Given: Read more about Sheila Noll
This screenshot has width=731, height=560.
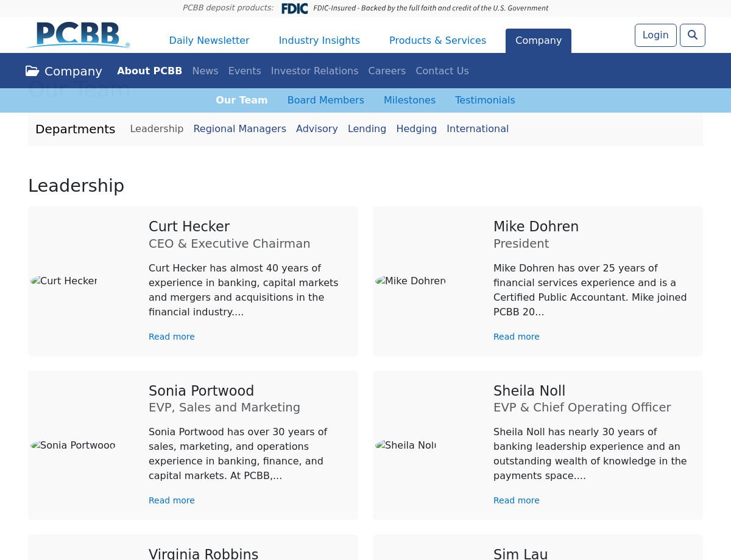Looking at the screenshot, I should pyautogui.click(x=516, y=500).
